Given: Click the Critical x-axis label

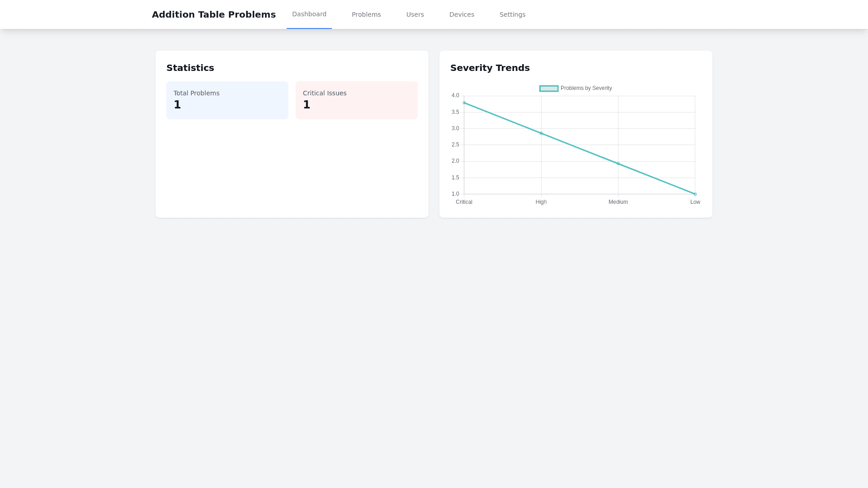Looking at the screenshot, I should click(464, 202).
